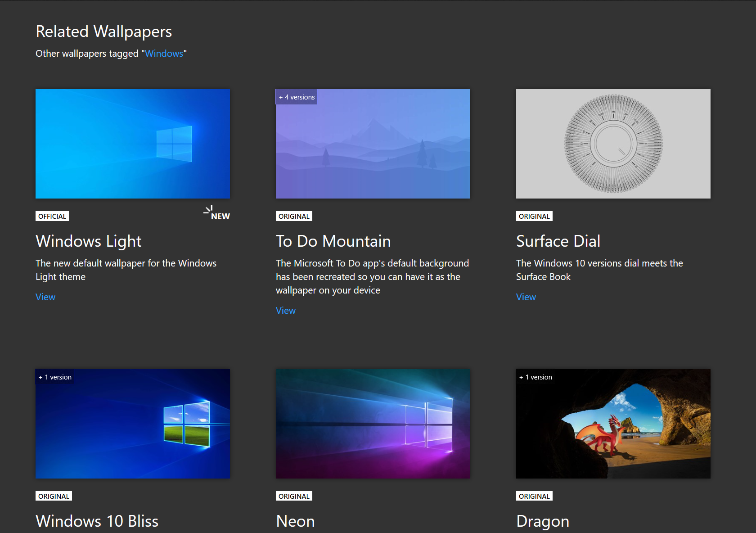
Task: Click the Related Wallpapers heading
Action: 104,32
